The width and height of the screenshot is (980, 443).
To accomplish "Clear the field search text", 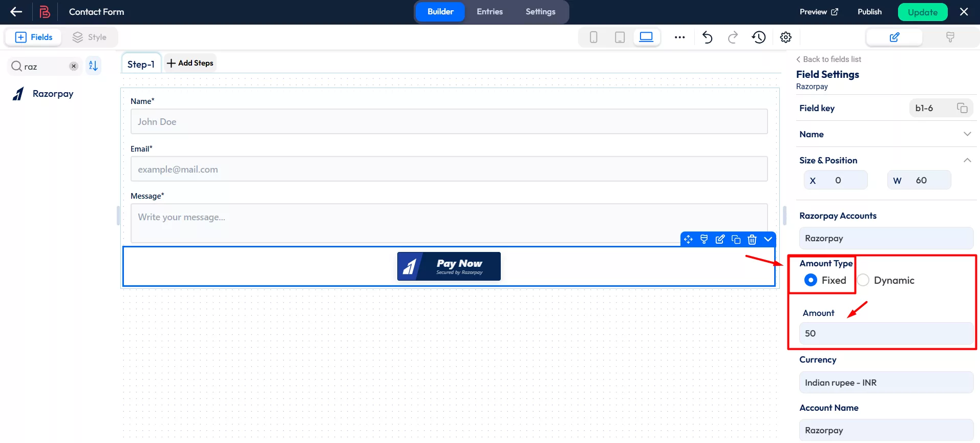I will tap(74, 66).
